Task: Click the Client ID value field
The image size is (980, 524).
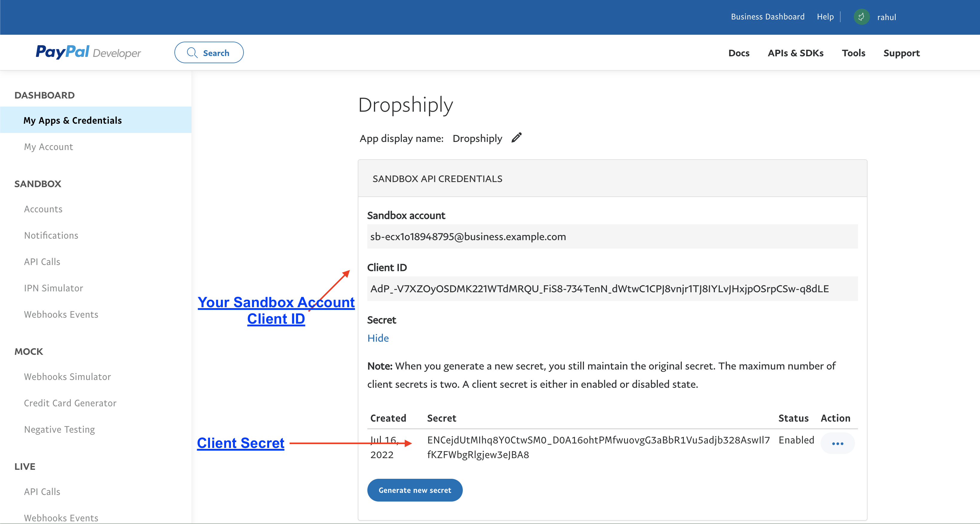Action: click(x=612, y=289)
